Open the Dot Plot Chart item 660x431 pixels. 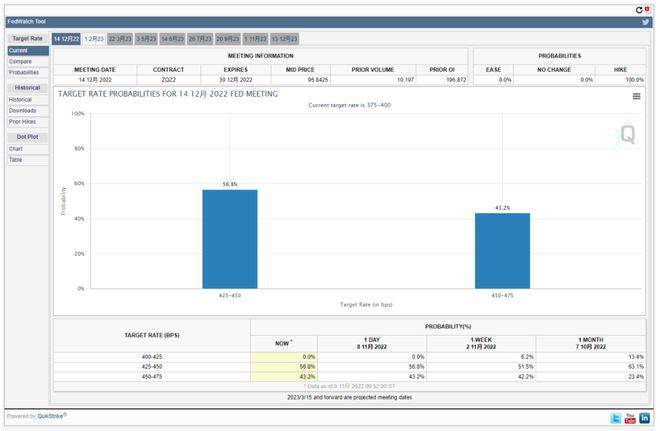tap(15, 148)
